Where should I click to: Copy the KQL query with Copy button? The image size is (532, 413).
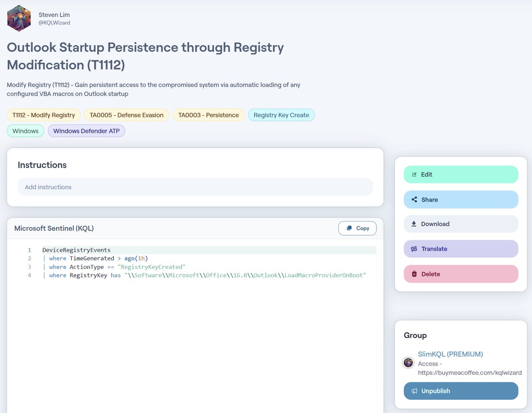click(x=357, y=228)
